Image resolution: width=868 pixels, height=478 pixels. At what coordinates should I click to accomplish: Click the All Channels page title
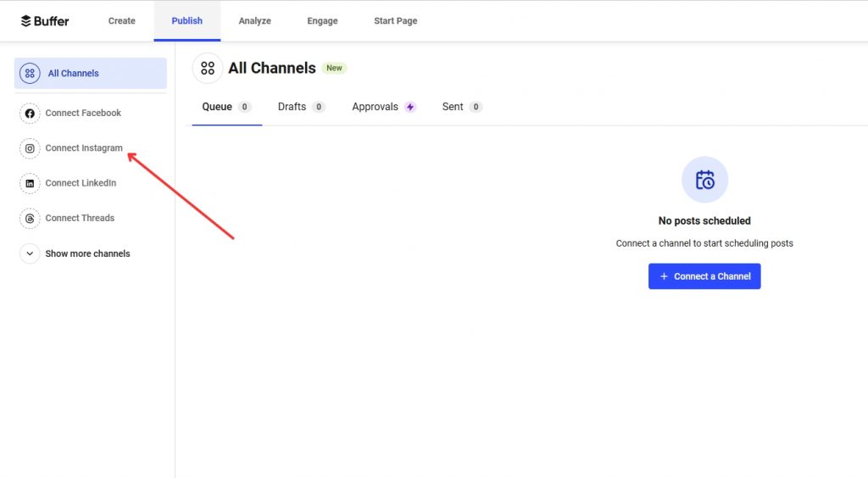(x=272, y=68)
